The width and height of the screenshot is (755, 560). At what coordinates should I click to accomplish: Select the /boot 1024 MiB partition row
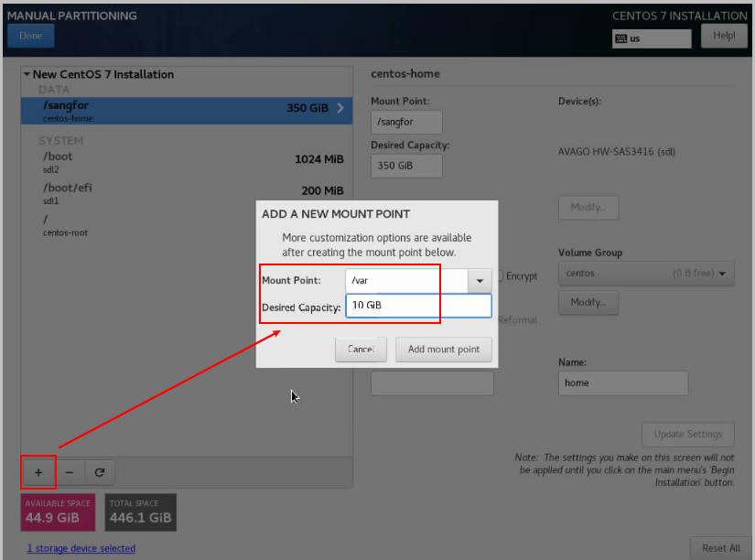(187, 162)
